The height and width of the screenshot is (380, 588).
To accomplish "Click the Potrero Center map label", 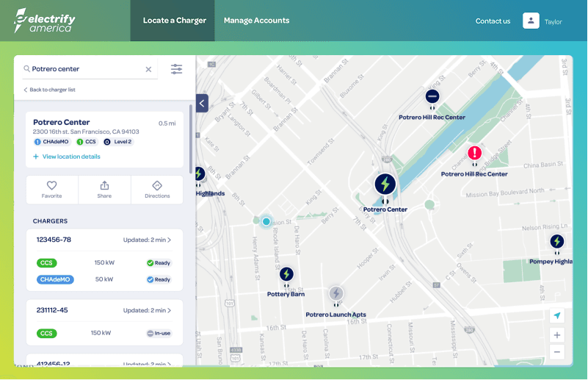I will pos(385,209).
